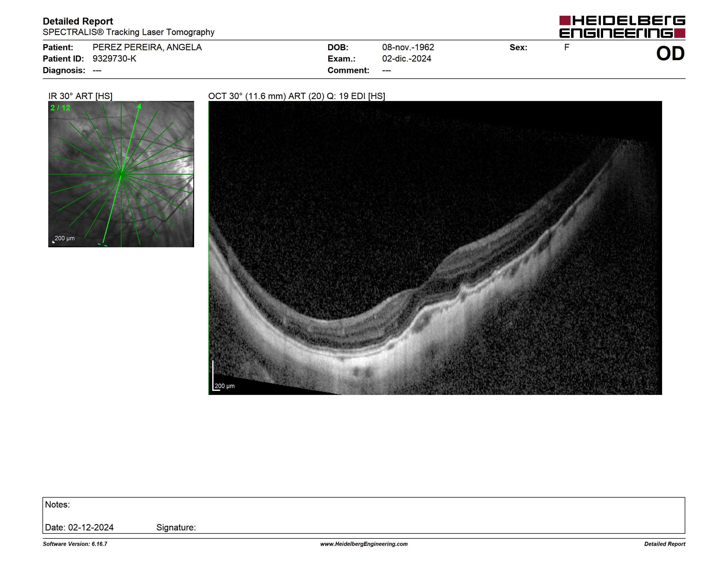The height and width of the screenshot is (563, 728).
Task: Click the Comment label
Action: click(348, 70)
